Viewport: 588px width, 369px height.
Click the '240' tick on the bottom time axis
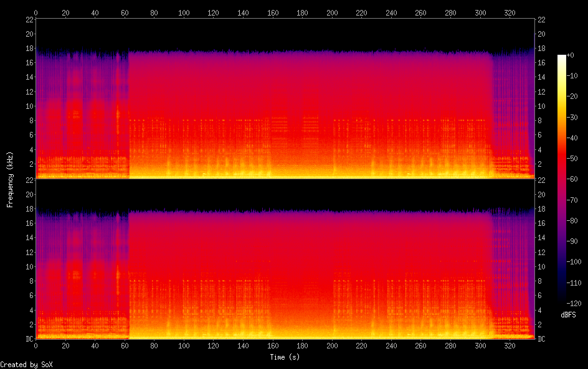(x=391, y=346)
